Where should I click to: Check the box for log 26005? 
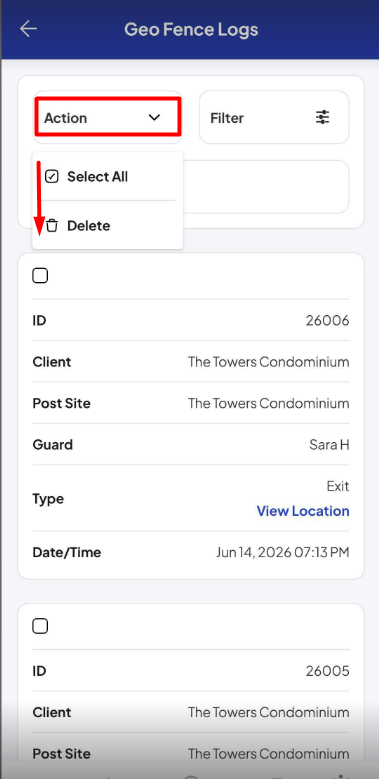click(40, 626)
